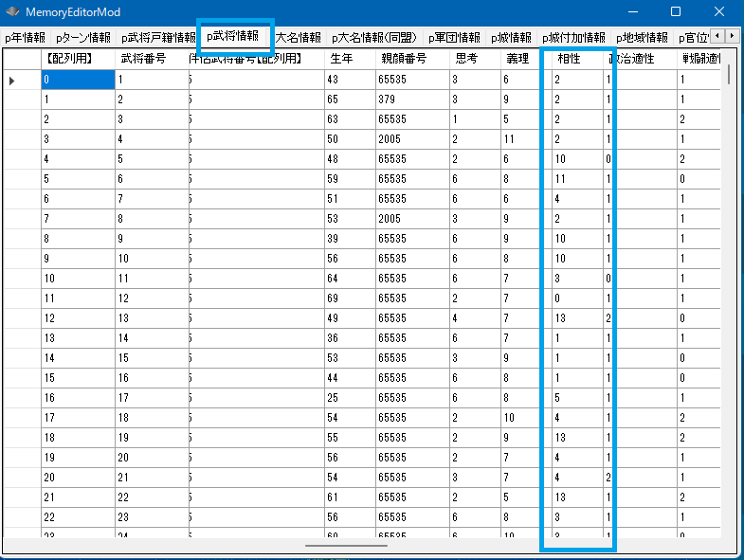Go to the p城情報 tab
This screenshot has width=744, height=560.
pyautogui.click(x=512, y=38)
